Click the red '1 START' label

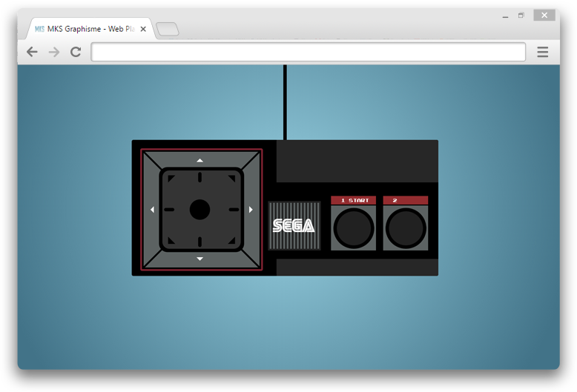[353, 200]
